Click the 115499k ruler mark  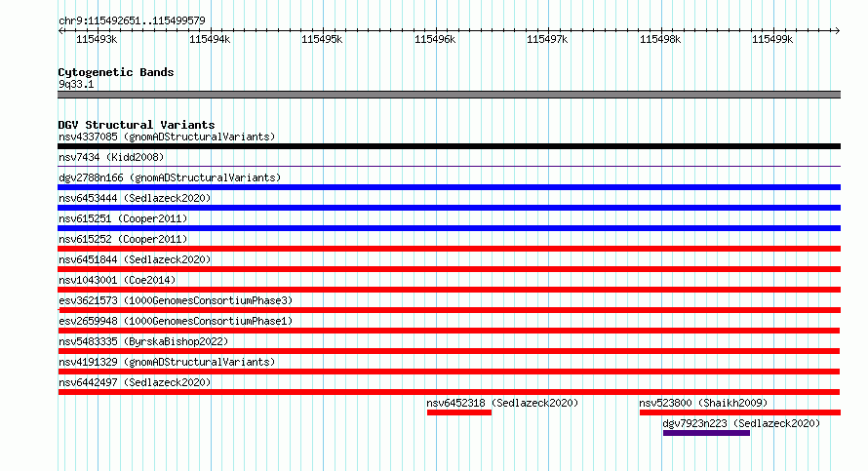[772, 39]
